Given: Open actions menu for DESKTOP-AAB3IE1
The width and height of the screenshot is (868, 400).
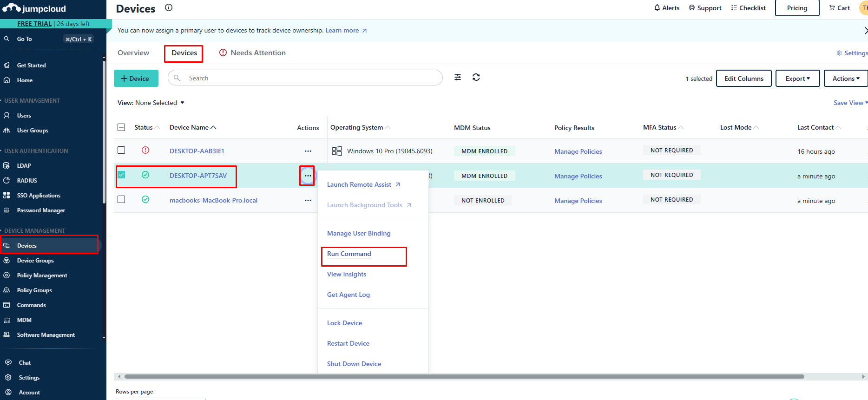Looking at the screenshot, I should click(308, 151).
